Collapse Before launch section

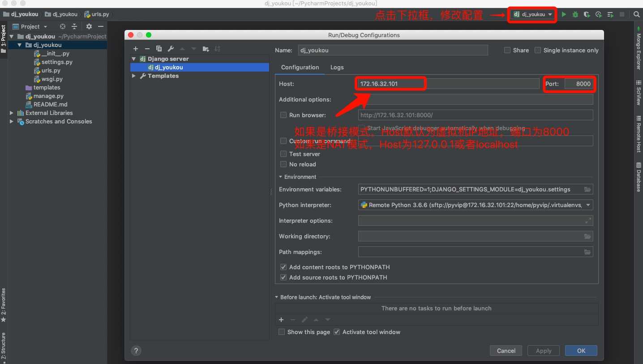[277, 297]
